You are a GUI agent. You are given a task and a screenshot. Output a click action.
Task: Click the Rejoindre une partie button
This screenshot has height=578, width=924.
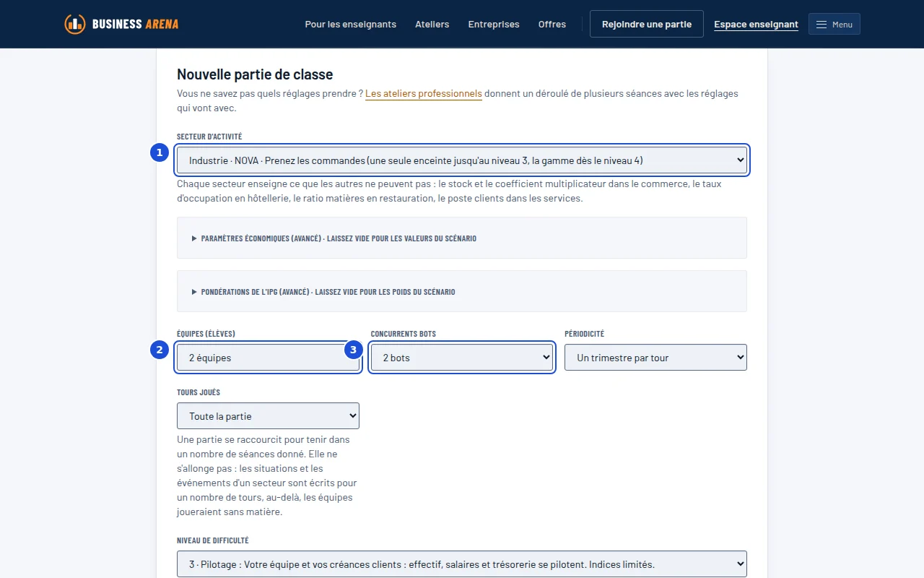647,24
